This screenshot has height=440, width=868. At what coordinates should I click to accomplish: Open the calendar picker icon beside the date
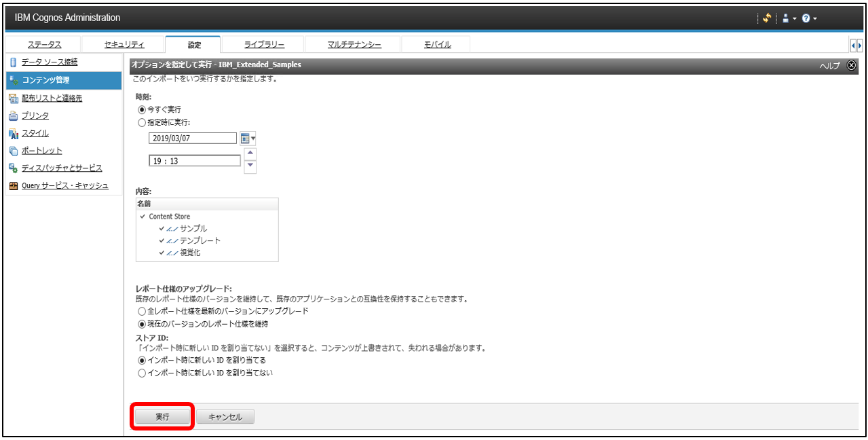tap(245, 139)
